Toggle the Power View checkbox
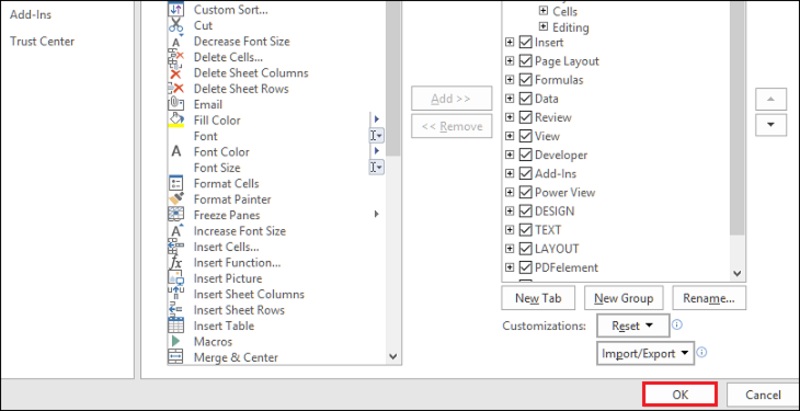This screenshot has width=800, height=411. coord(525,192)
